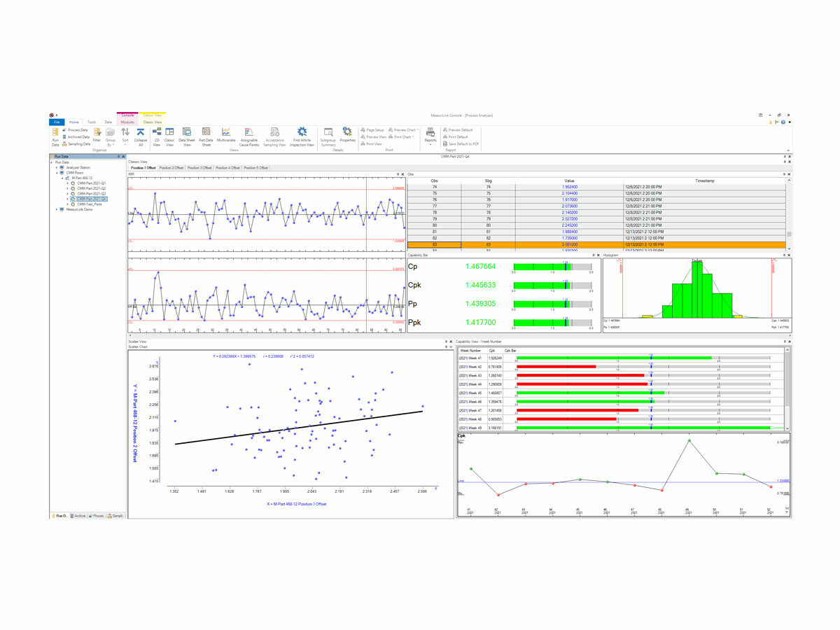The image size is (840, 630).
Task: Select CMM-Test_Parts in the tree
Action: [90, 204]
